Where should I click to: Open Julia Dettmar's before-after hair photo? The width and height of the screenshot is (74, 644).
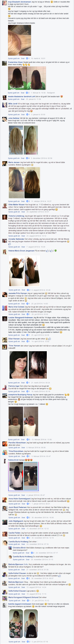coord(24,140)
